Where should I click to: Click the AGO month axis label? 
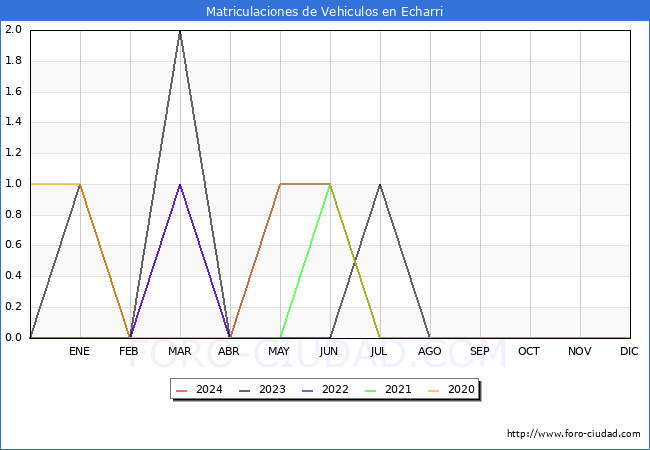(429, 351)
